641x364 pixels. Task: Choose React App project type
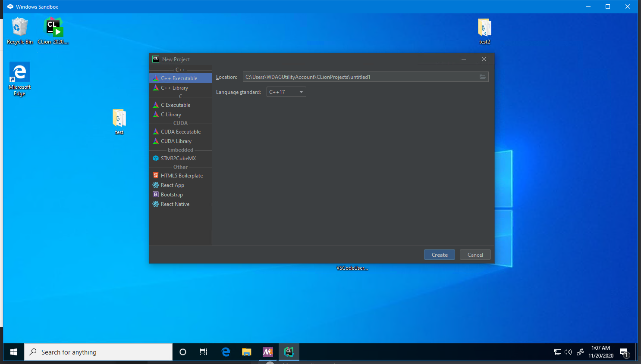180,185
